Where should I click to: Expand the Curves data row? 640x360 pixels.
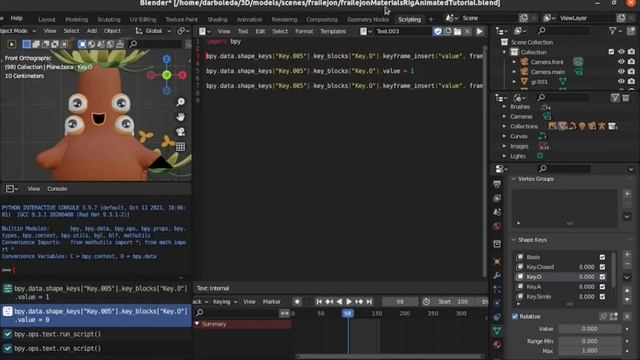(504, 136)
